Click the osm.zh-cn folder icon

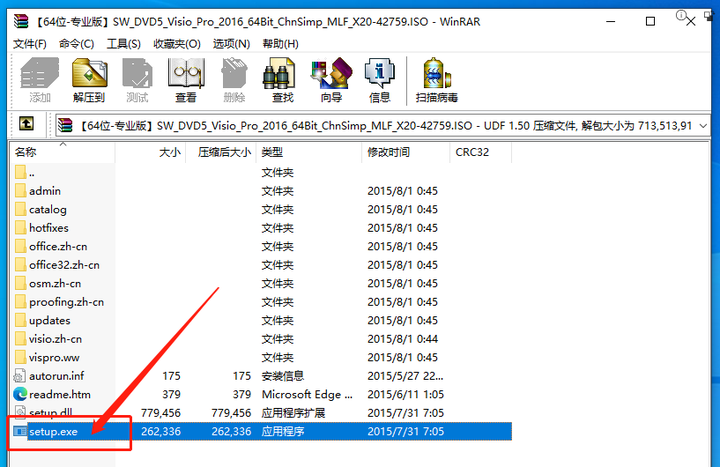(20, 283)
